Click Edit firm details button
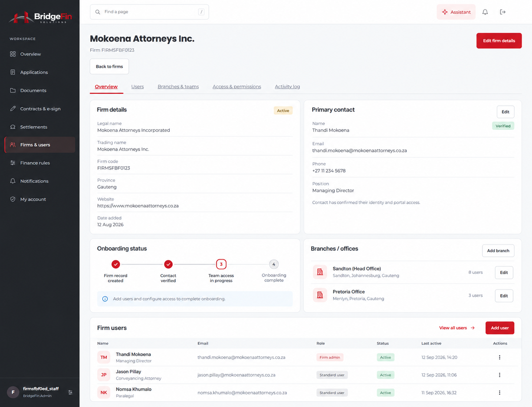Image resolution: width=532 pixels, height=407 pixels. [499, 41]
